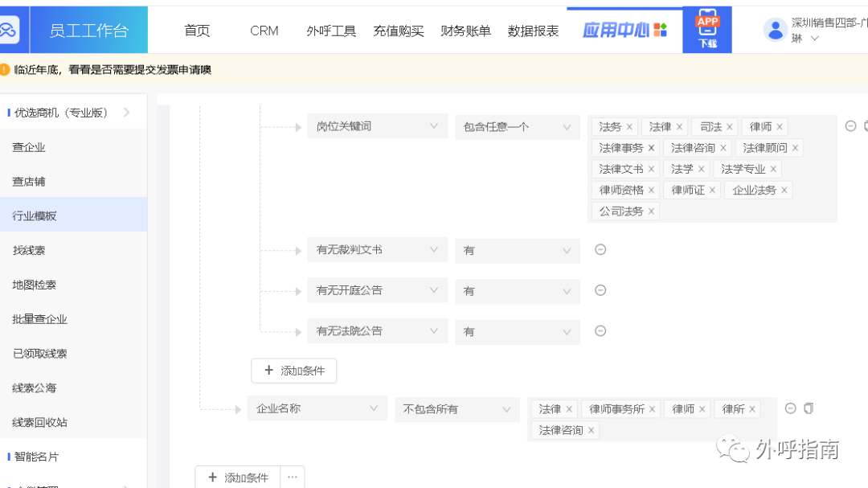The height and width of the screenshot is (488, 868).
Task: Open the 不包含所有 operator dropdown
Action: [457, 409]
